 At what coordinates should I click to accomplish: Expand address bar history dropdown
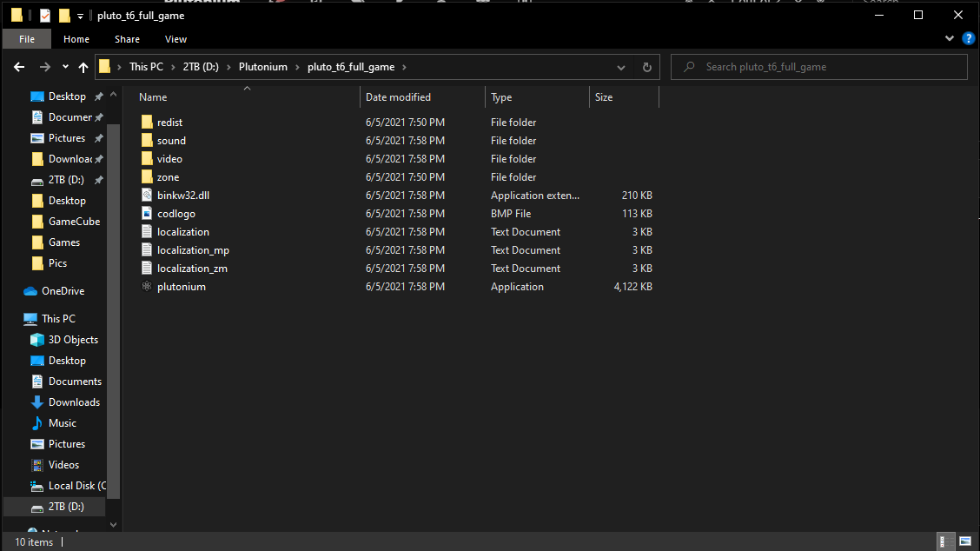coord(620,68)
